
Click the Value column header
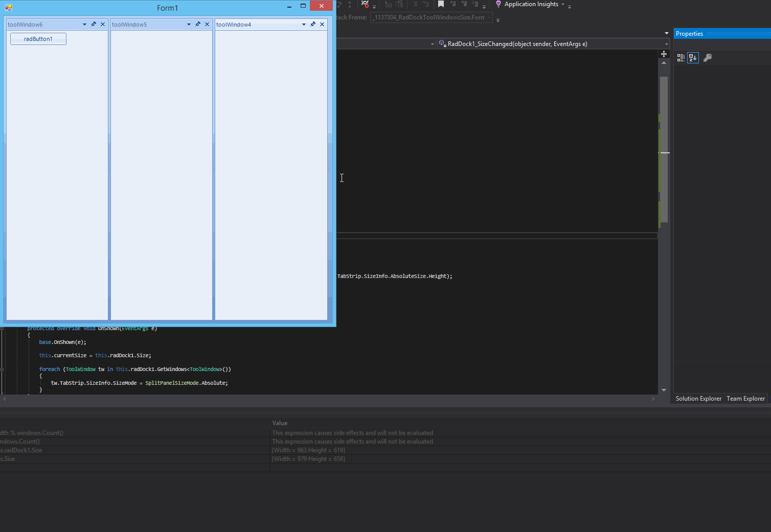tap(280, 423)
